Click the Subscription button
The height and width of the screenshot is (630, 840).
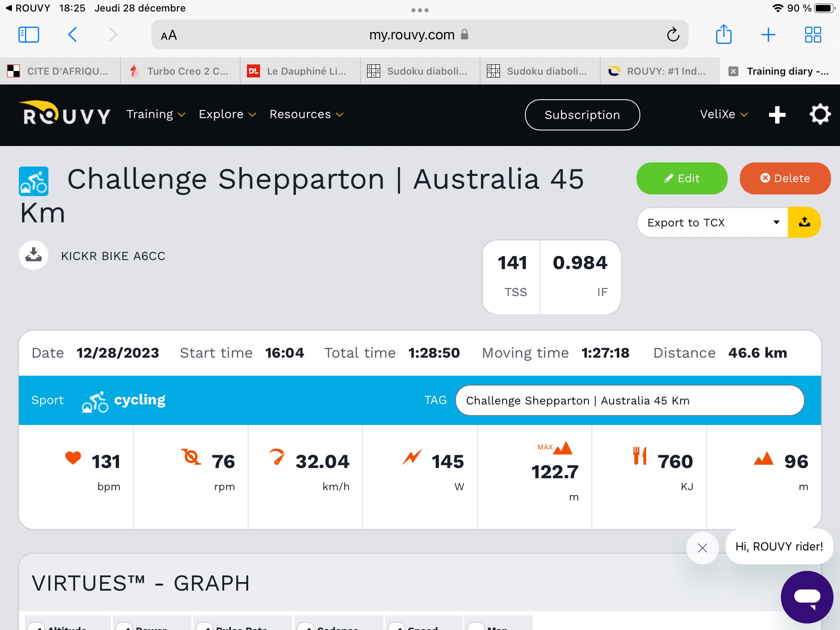(x=582, y=115)
